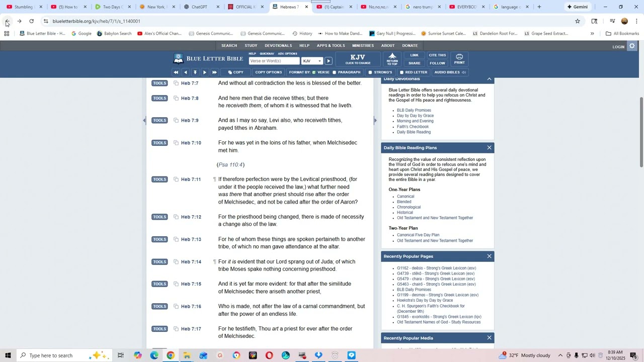Click the settings gear next to Login

(x=632, y=46)
